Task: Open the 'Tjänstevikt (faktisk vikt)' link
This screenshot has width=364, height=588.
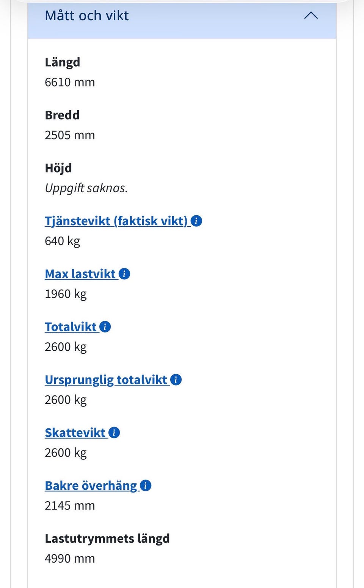Action: click(x=116, y=221)
